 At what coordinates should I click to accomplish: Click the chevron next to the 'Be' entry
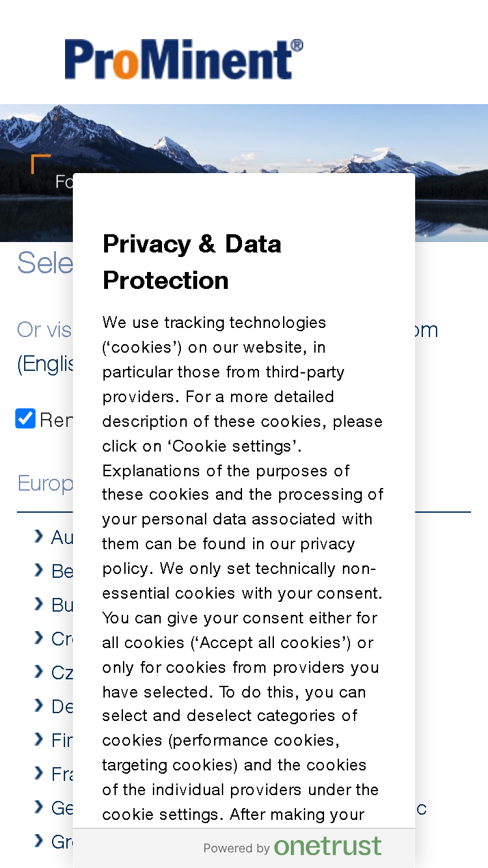tap(39, 570)
